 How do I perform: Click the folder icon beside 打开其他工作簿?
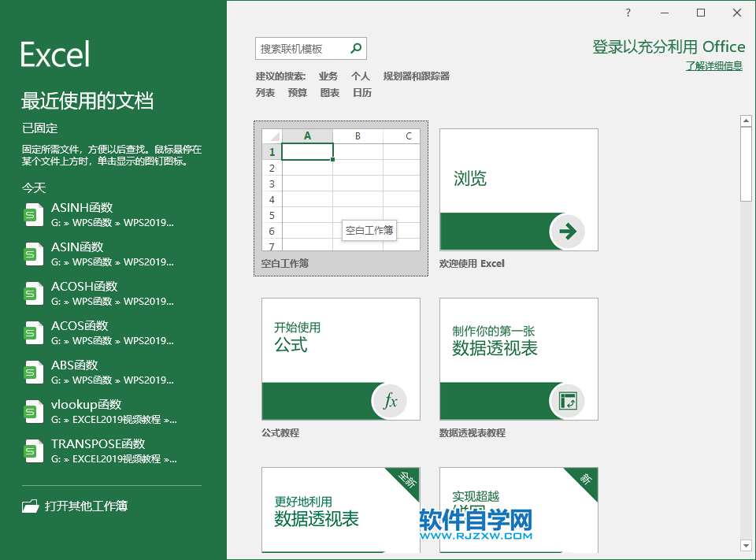pyautogui.click(x=30, y=506)
